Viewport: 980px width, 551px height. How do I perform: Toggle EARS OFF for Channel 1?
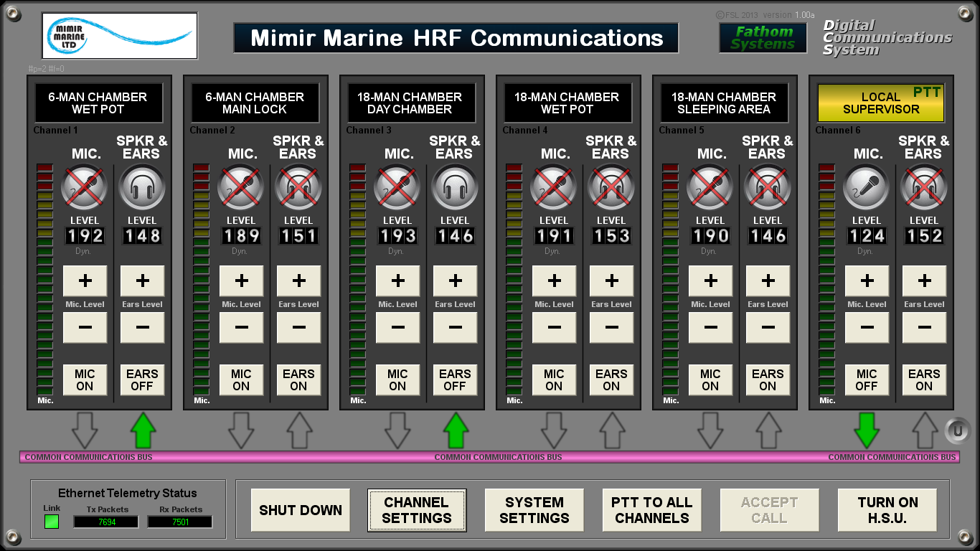point(142,380)
